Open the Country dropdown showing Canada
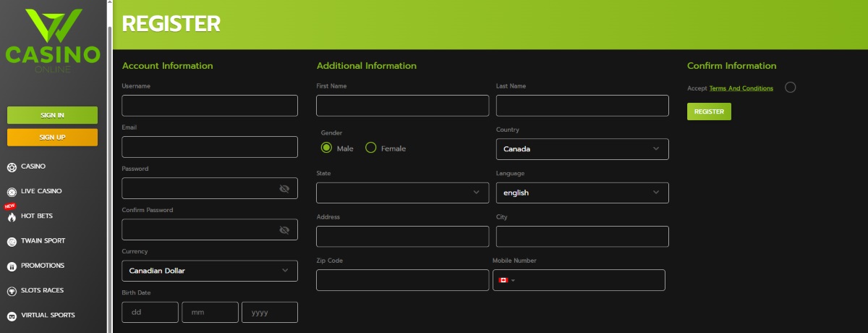This screenshot has width=868, height=333. (582, 149)
